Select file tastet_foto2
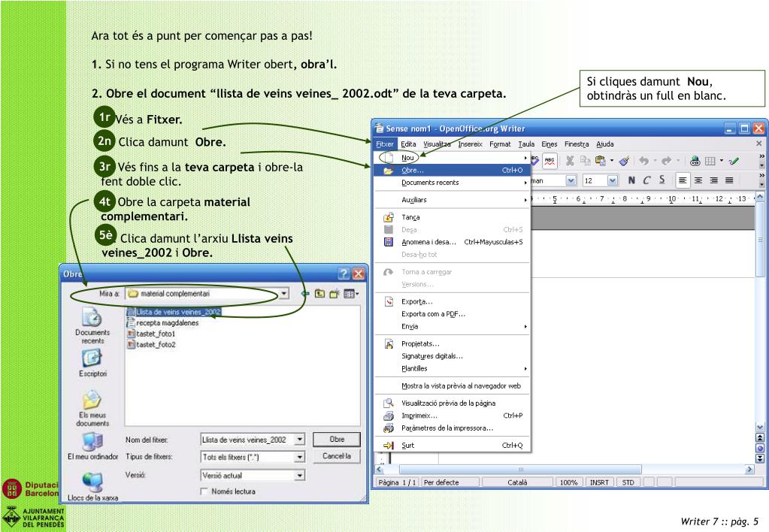Viewport: 769px width, 532px height. coord(151,344)
